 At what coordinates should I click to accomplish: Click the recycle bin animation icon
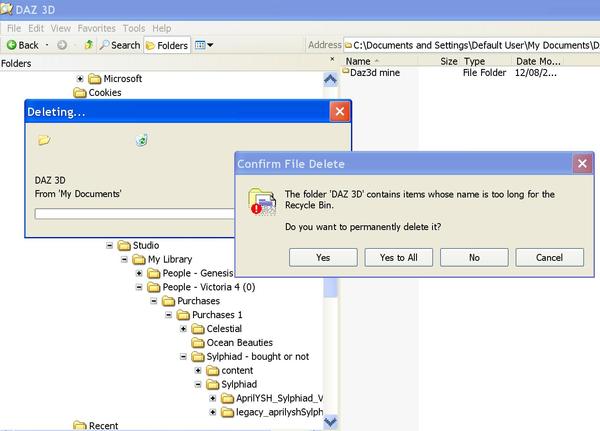[x=142, y=140]
